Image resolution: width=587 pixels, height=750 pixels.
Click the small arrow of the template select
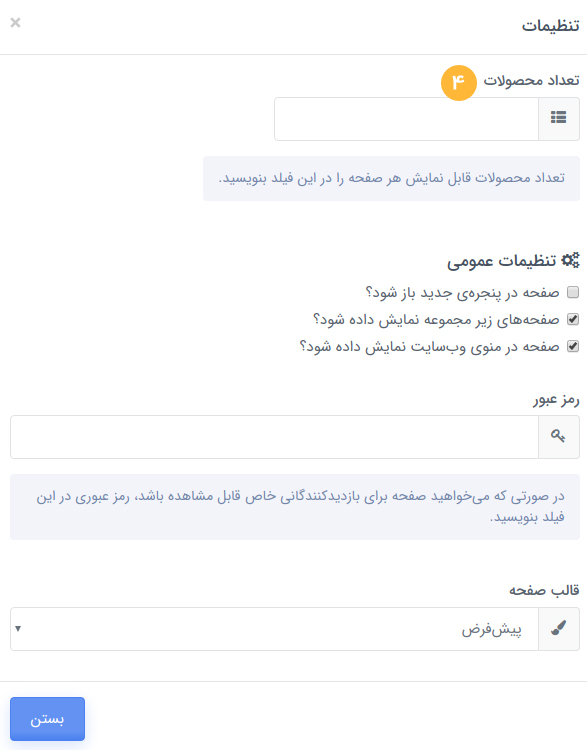[x=18, y=629]
